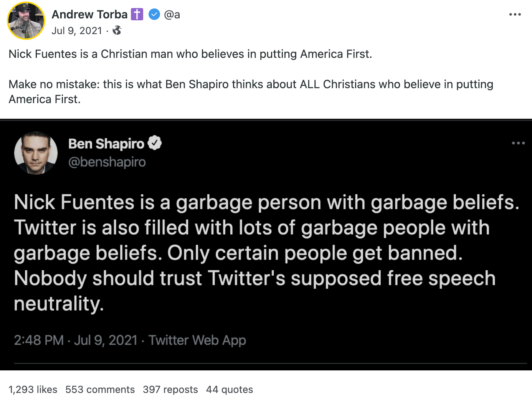532x401 pixels.
Task: Click Ben Shapiro's white verified checkmark
Action: pos(155,143)
